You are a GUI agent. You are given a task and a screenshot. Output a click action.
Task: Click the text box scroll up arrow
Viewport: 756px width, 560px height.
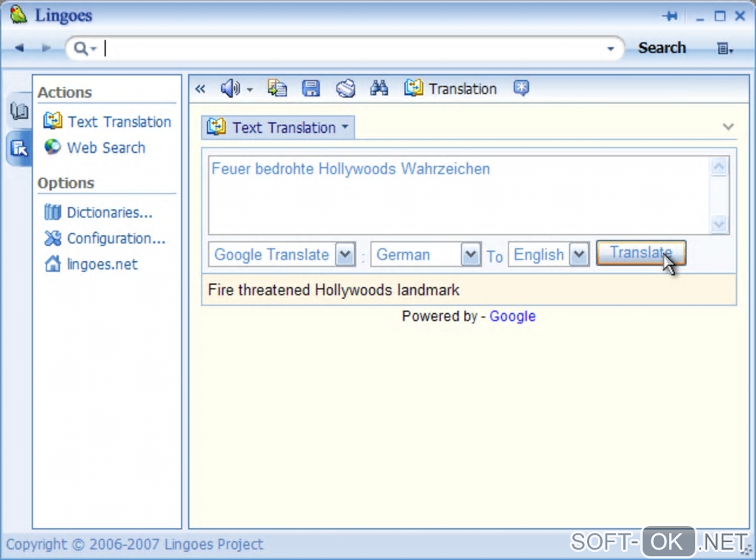point(719,167)
